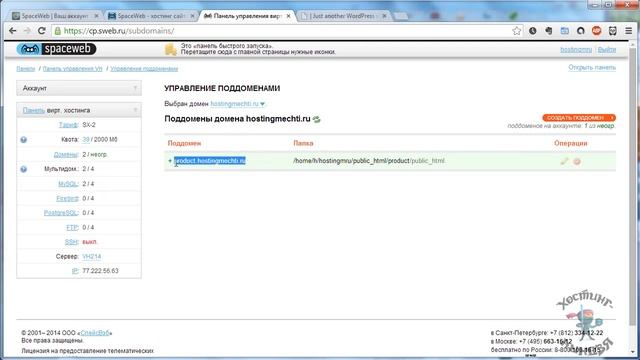Click the browser forward arrow
The width and height of the screenshot is (640, 360).
tap(27, 31)
